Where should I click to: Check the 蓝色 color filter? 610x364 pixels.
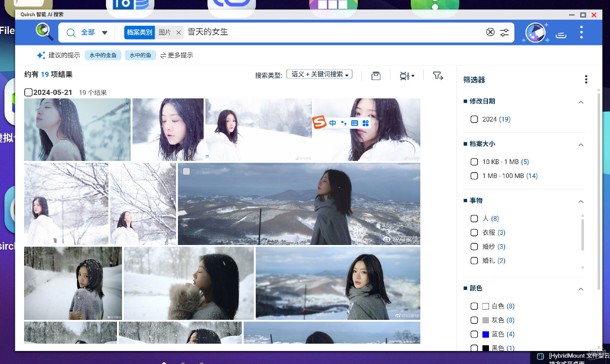pyautogui.click(x=474, y=334)
